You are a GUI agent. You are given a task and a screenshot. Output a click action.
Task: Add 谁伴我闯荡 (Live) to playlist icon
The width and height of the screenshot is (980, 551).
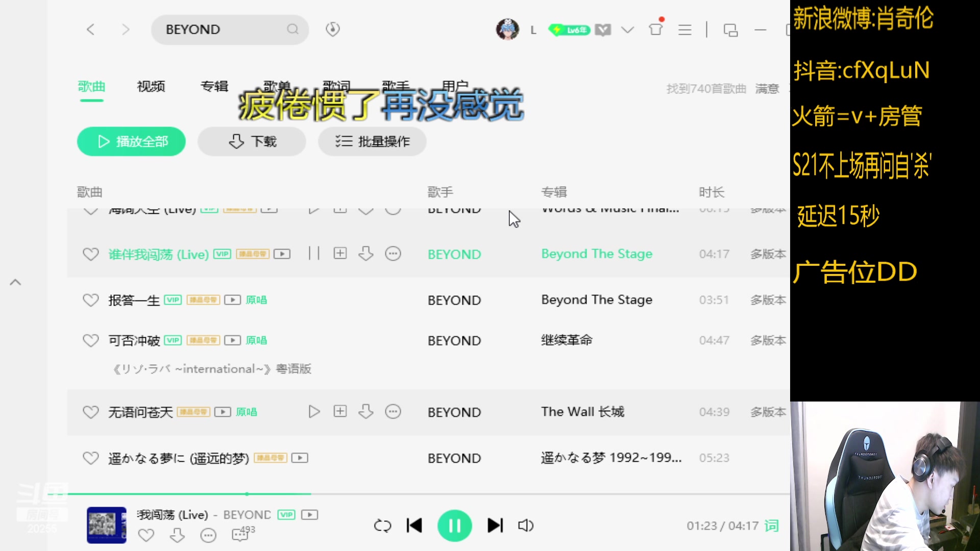340,254
